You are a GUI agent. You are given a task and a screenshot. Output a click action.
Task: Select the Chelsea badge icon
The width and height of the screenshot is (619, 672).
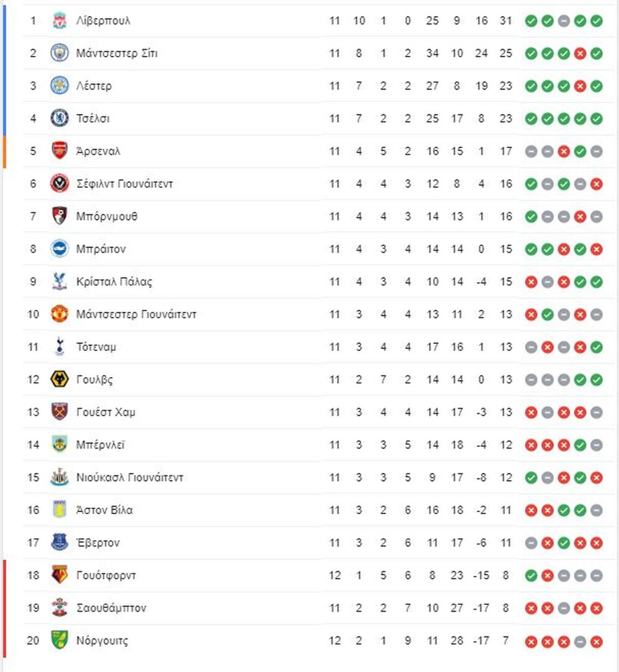pos(60,118)
